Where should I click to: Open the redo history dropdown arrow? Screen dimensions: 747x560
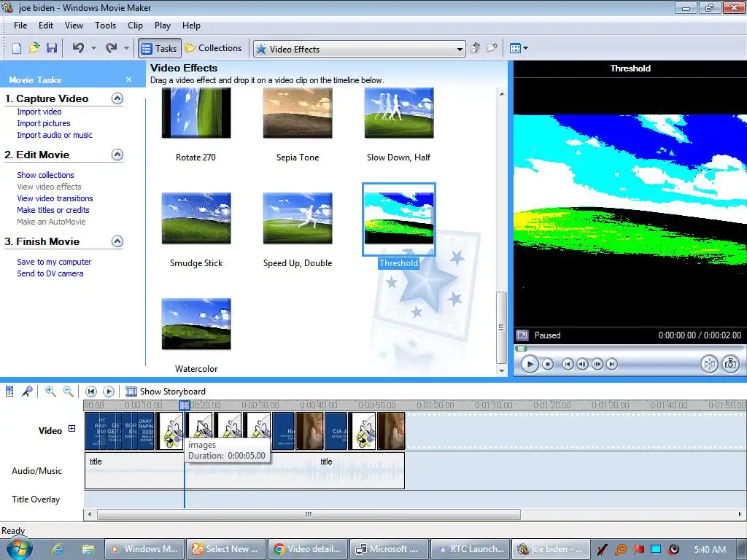(126, 48)
